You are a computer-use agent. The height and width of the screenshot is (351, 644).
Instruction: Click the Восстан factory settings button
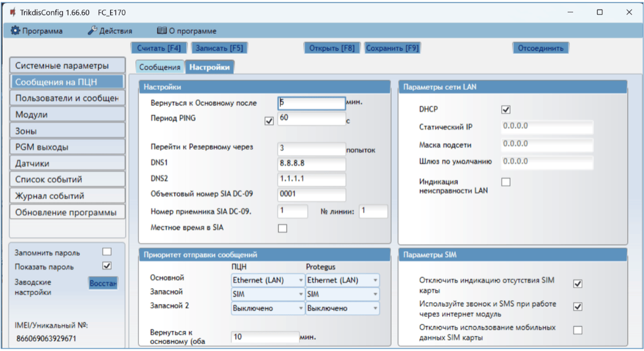(x=103, y=283)
